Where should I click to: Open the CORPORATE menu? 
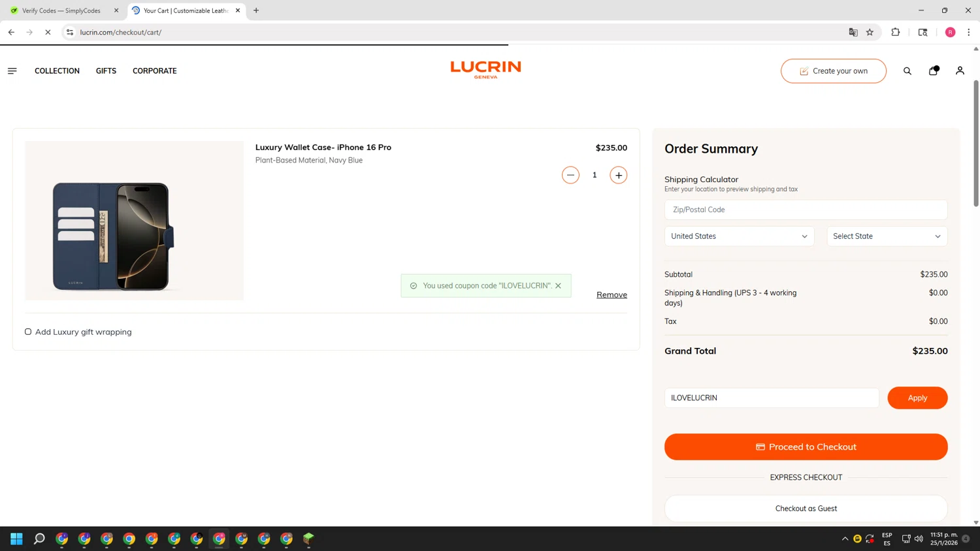point(154,71)
